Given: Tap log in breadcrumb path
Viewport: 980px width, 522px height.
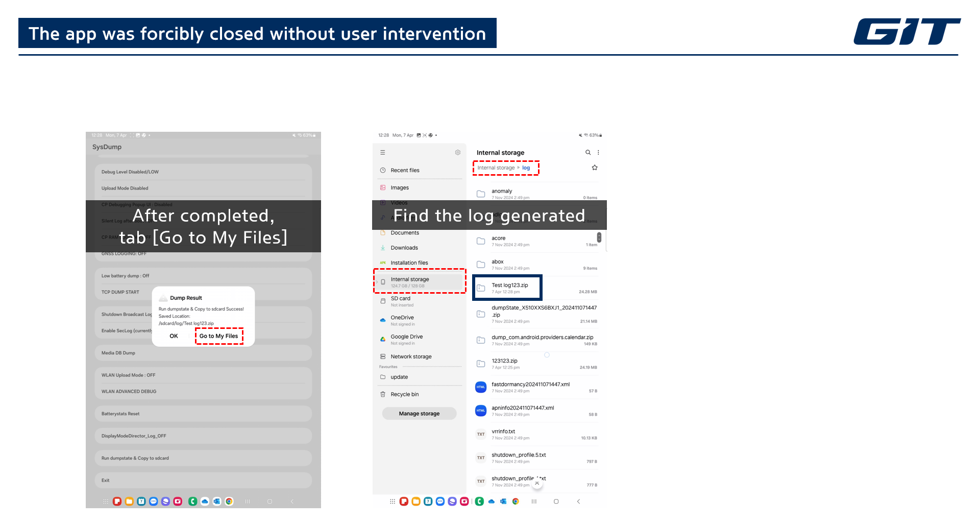Looking at the screenshot, I should (x=526, y=168).
